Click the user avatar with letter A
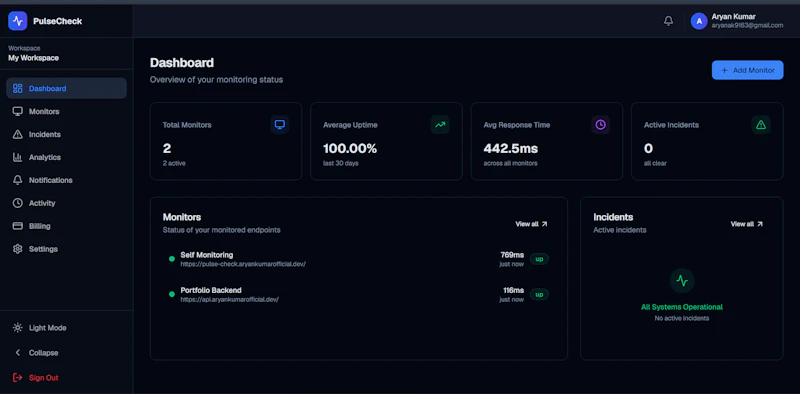 coord(699,21)
